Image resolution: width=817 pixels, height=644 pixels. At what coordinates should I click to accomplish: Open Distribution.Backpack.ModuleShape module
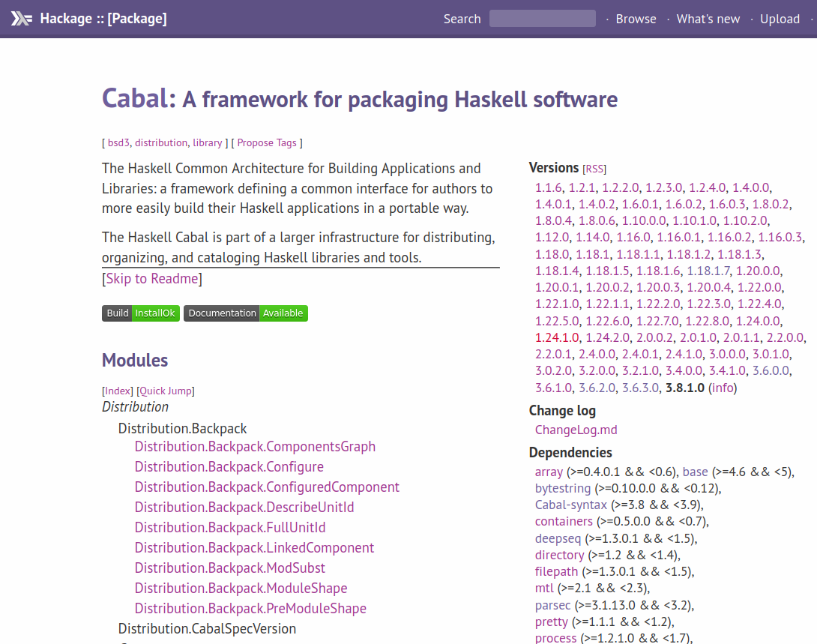pyautogui.click(x=241, y=589)
